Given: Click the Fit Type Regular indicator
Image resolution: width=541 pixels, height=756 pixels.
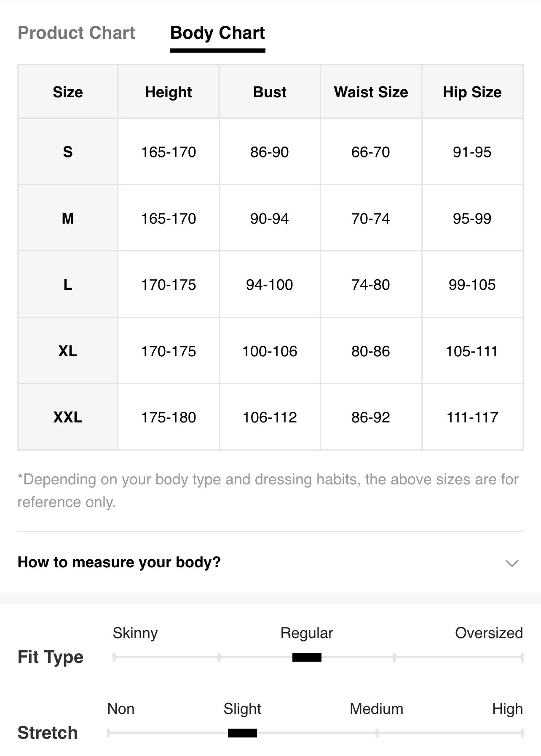Looking at the screenshot, I should [x=307, y=657].
